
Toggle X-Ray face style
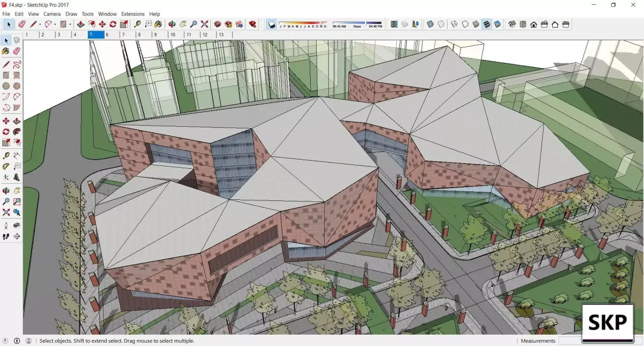point(430,24)
